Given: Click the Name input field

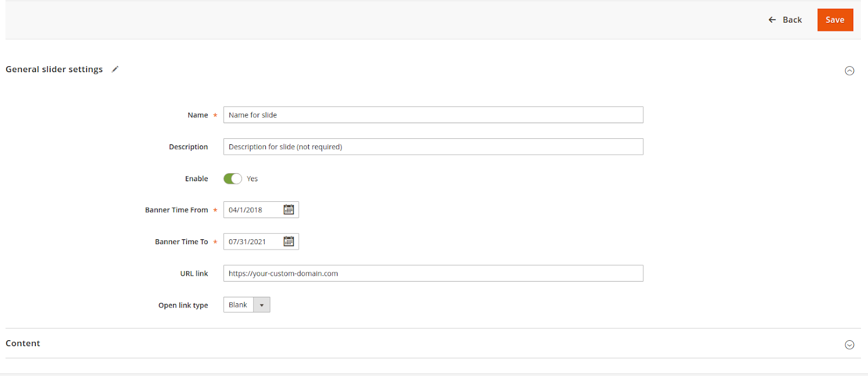Looking at the screenshot, I should (433, 115).
